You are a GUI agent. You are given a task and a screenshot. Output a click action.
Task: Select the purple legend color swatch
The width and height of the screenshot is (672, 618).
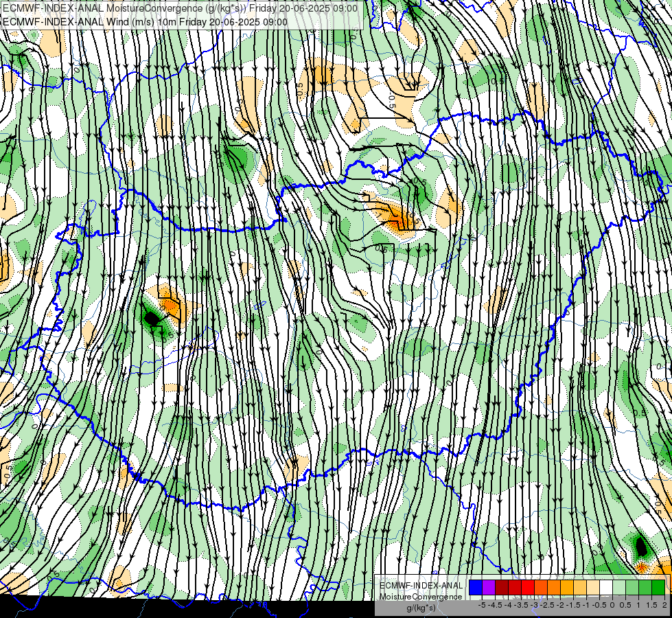(x=489, y=587)
